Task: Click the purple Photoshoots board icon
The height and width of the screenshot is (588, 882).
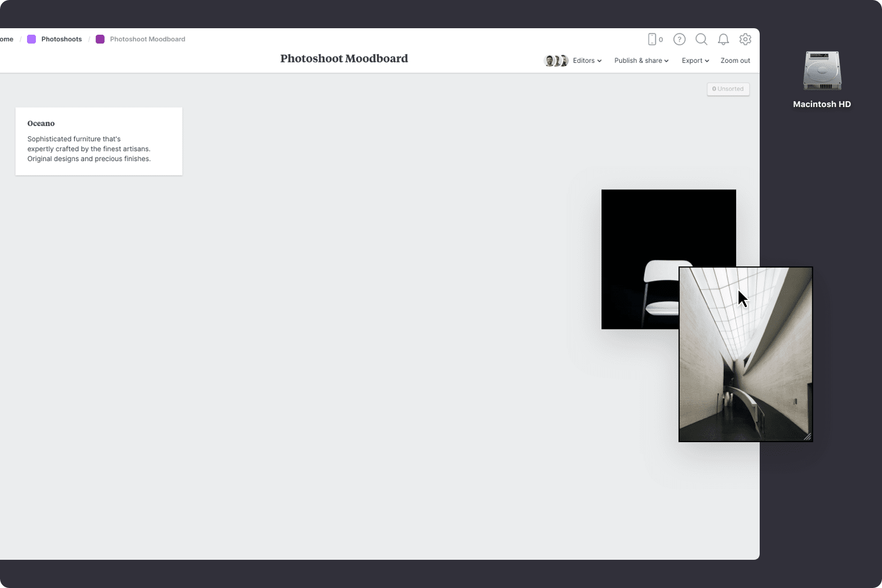Action: point(31,39)
